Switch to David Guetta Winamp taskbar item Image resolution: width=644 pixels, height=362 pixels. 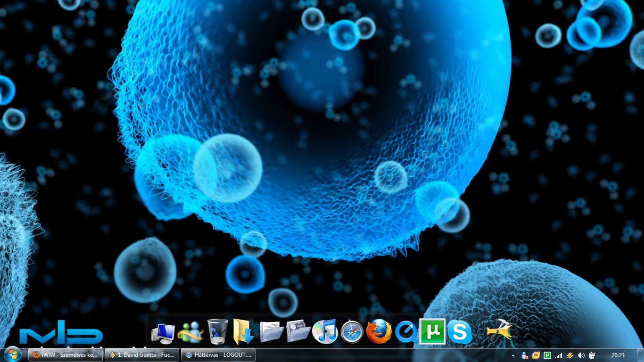click(142, 355)
